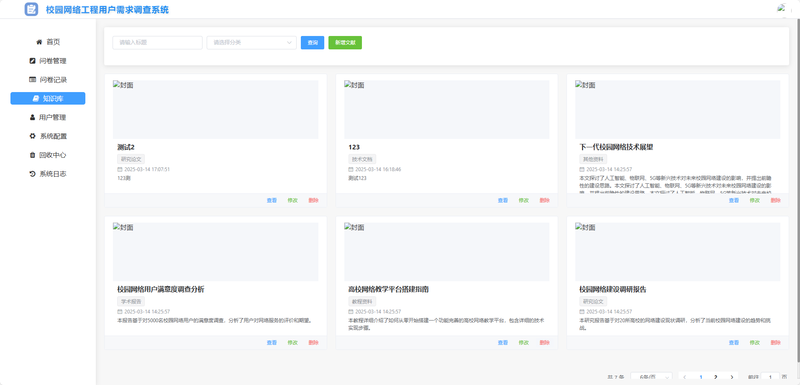Click the edit icon beside 问卷管理
800x385 pixels.
[x=33, y=61]
